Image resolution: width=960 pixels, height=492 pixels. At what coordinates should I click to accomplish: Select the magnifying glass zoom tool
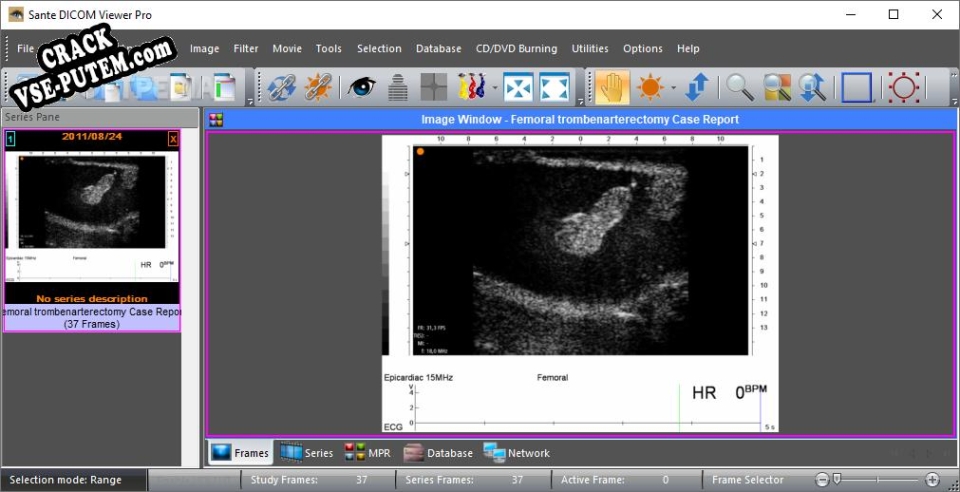tap(739, 88)
